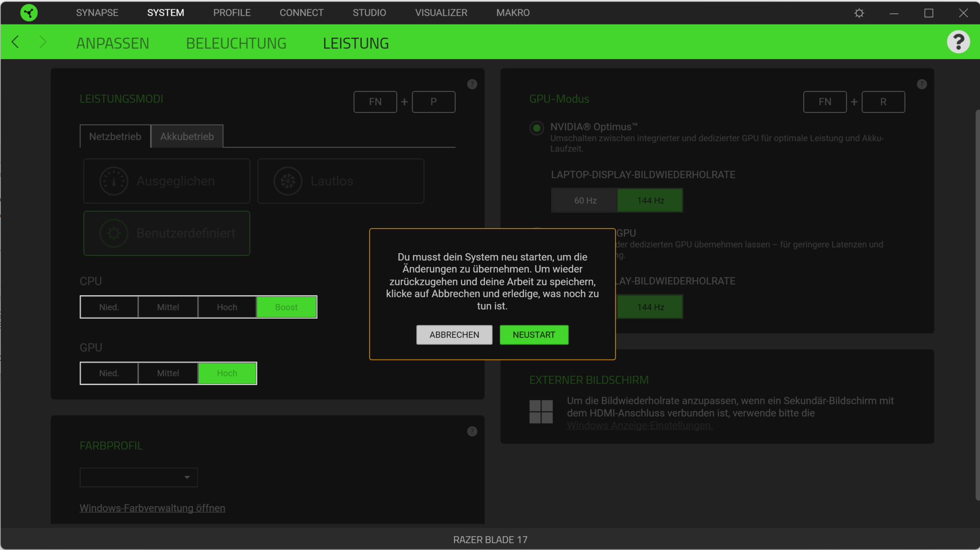Select the Lautlos performance mode

[340, 181]
